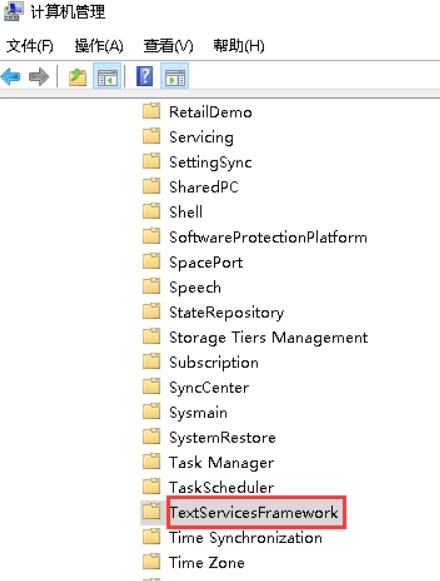
Task: Click the RetailDemo folder icon
Action: (151, 111)
